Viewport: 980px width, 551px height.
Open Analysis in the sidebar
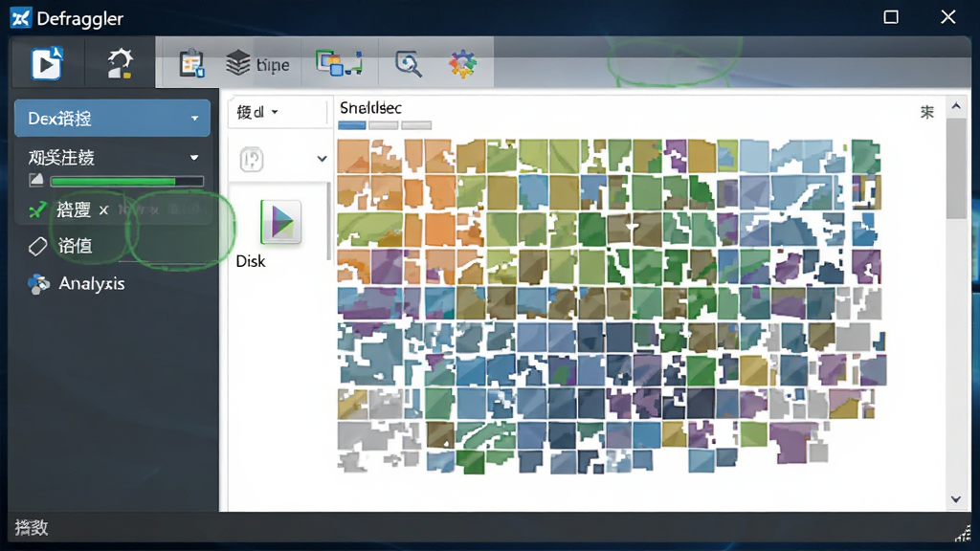point(77,283)
